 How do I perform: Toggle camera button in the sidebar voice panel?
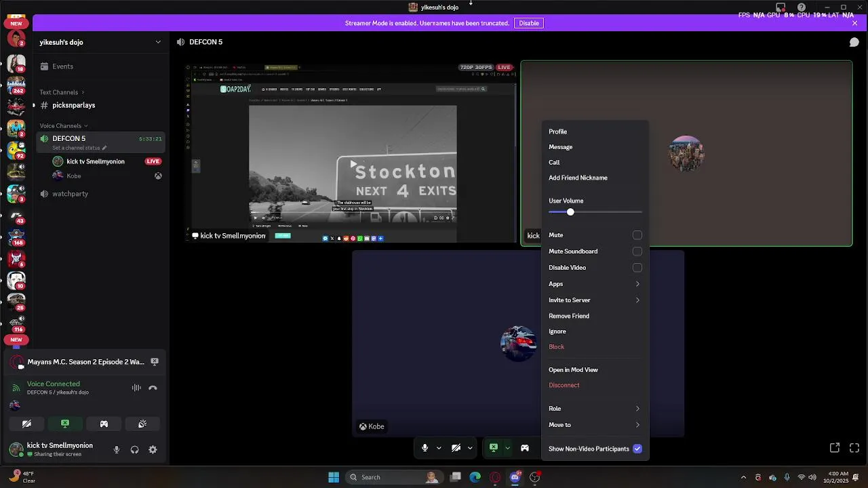tap(26, 424)
